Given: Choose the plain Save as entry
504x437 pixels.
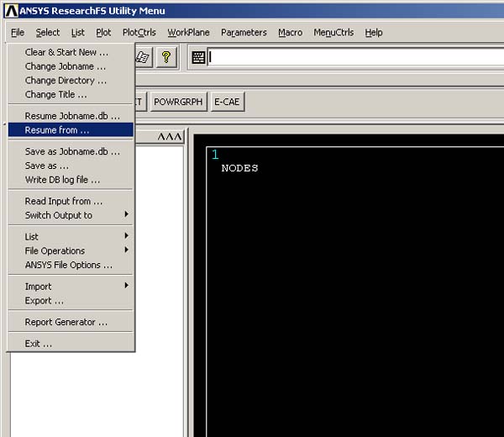Looking at the screenshot, I should point(71,166).
